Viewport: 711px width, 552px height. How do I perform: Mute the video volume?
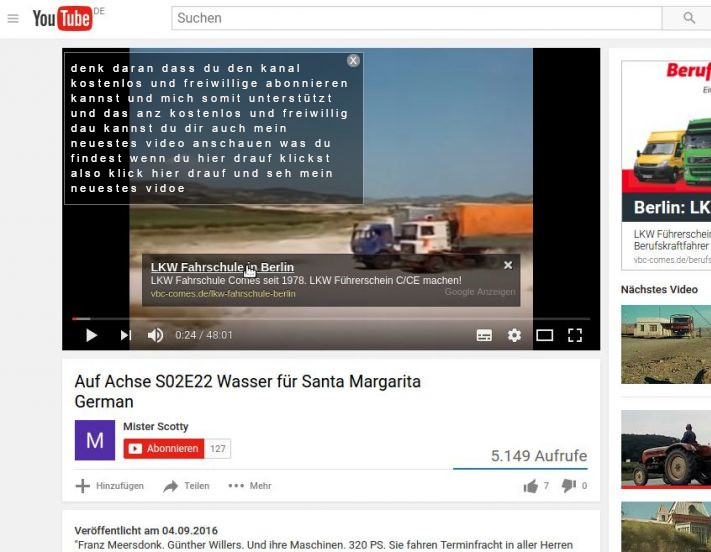tap(155, 335)
